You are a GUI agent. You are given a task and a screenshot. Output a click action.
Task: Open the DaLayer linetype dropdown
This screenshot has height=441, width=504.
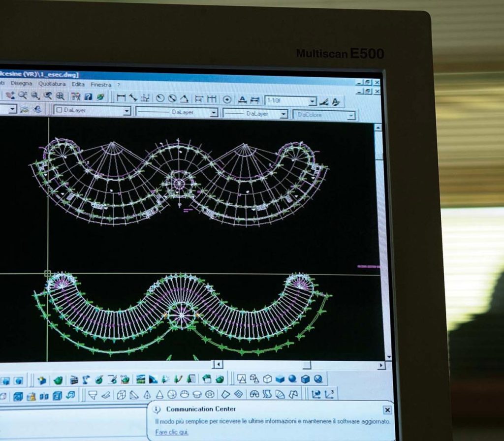pyautogui.click(x=213, y=113)
